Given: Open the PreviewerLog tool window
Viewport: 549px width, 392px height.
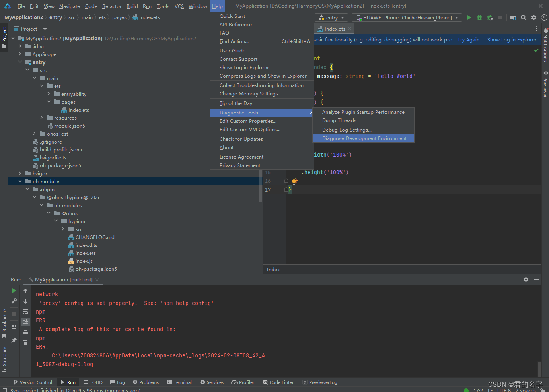Looking at the screenshot, I should [320, 382].
